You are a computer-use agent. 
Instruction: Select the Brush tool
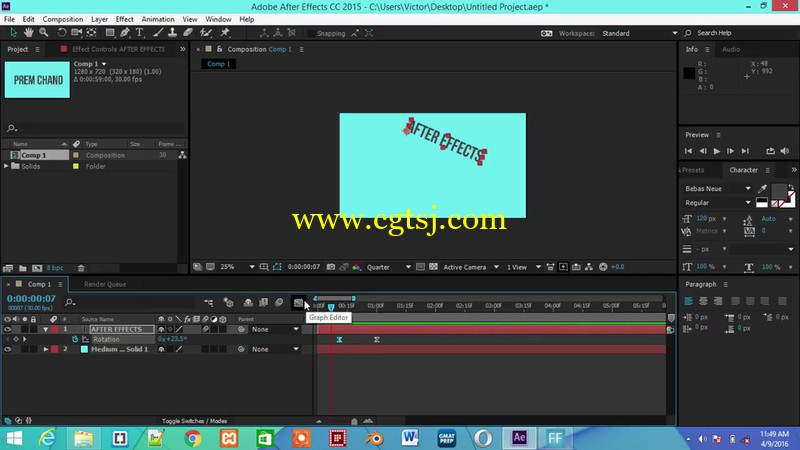coord(158,33)
